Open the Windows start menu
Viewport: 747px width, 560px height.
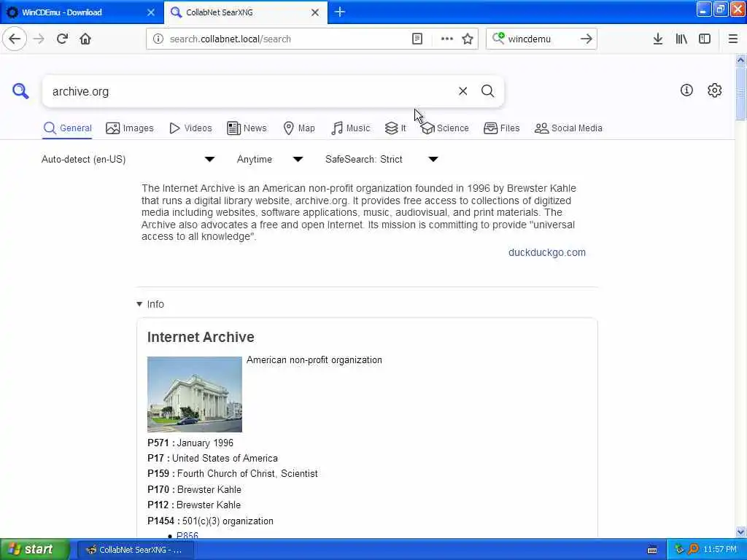tap(35, 550)
